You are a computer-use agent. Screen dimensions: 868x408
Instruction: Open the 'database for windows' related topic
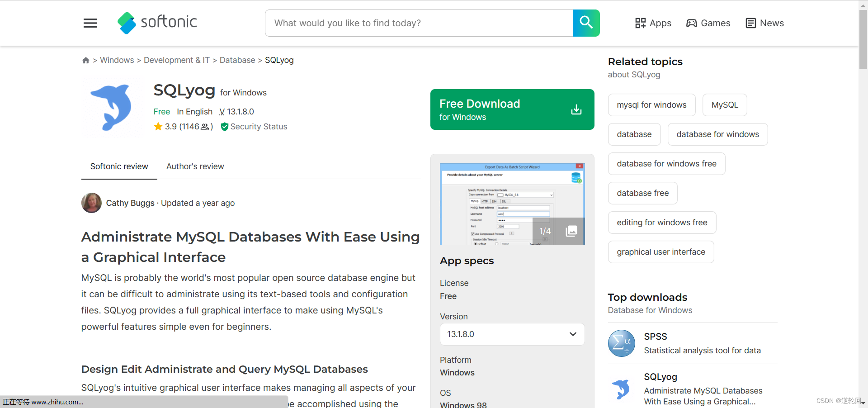coord(717,134)
